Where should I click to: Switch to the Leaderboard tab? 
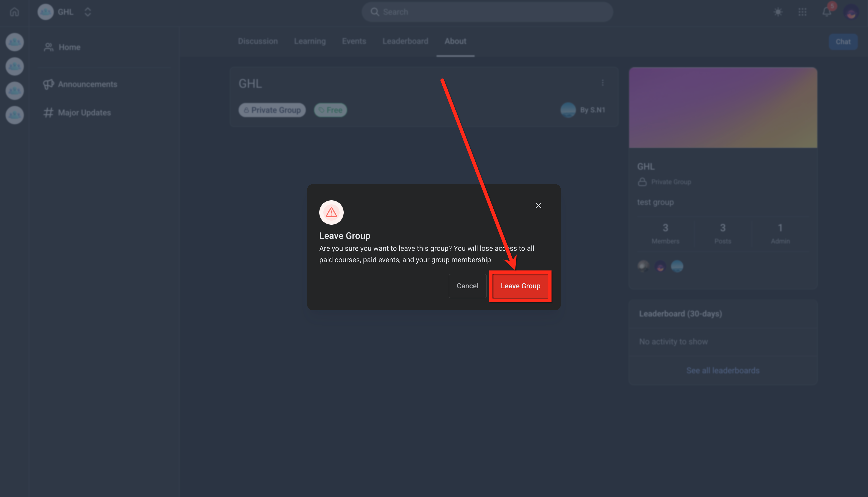click(405, 41)
